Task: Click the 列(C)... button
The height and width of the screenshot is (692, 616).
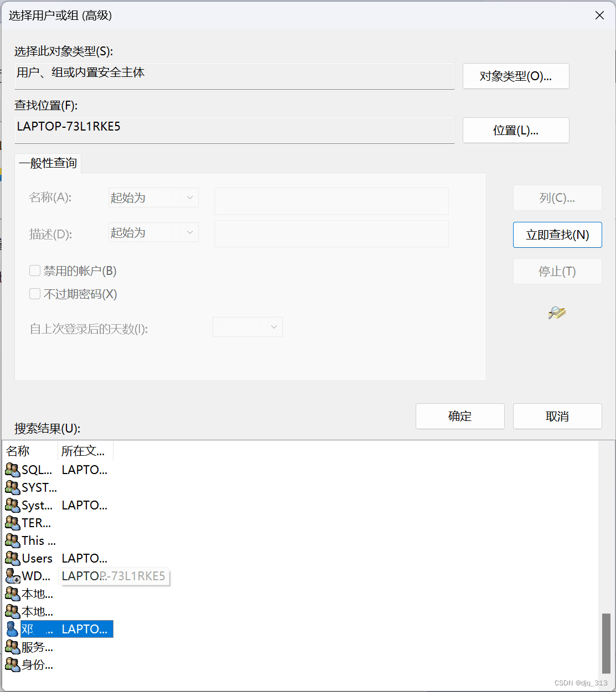Action: (557, 197)
